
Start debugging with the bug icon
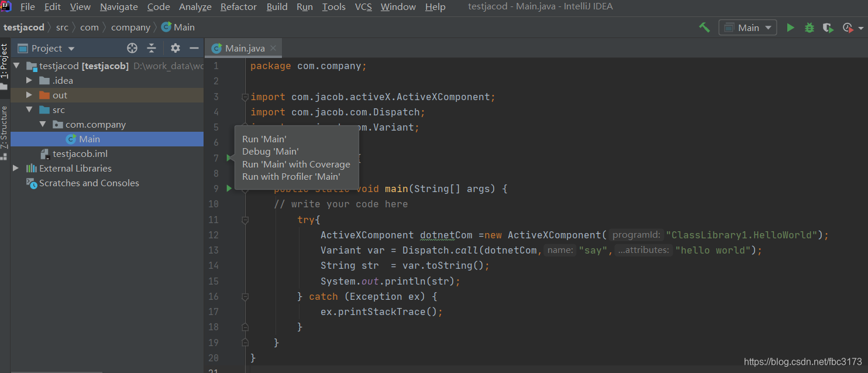[810, 28]
